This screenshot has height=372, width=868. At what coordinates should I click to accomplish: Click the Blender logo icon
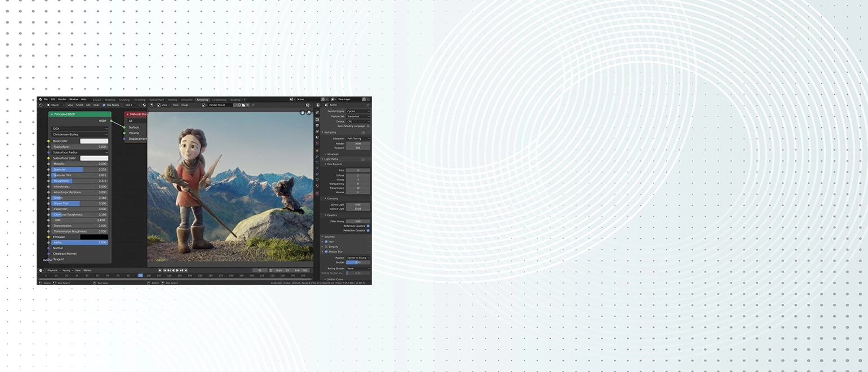(41, 99)
